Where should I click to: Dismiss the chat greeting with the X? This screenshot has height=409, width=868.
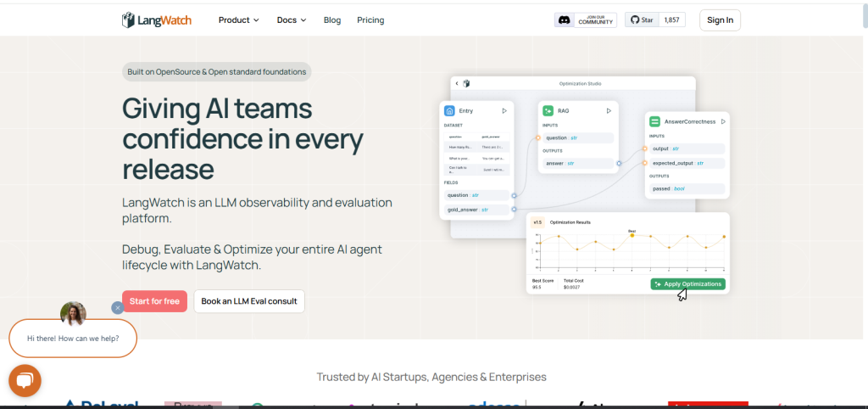pyautogui.click(x=117, y=307)
